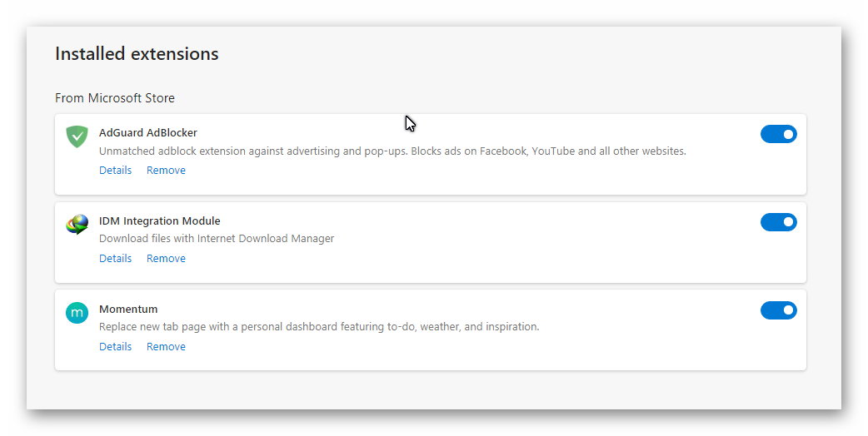The height and width of the screenshot is (436, 868).
Task: Disable the AdGuard AdBlocker extension toggle
Action: (x=778, y=134)
